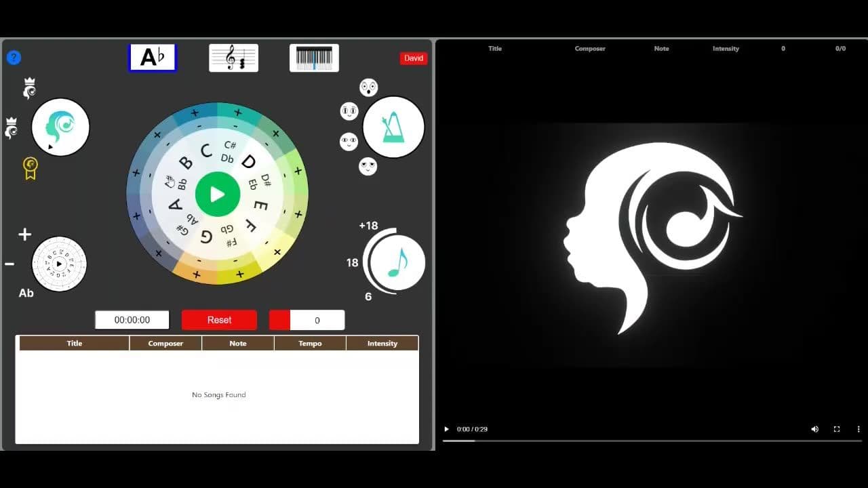Select the note G on the wheel

click(206, 237)
